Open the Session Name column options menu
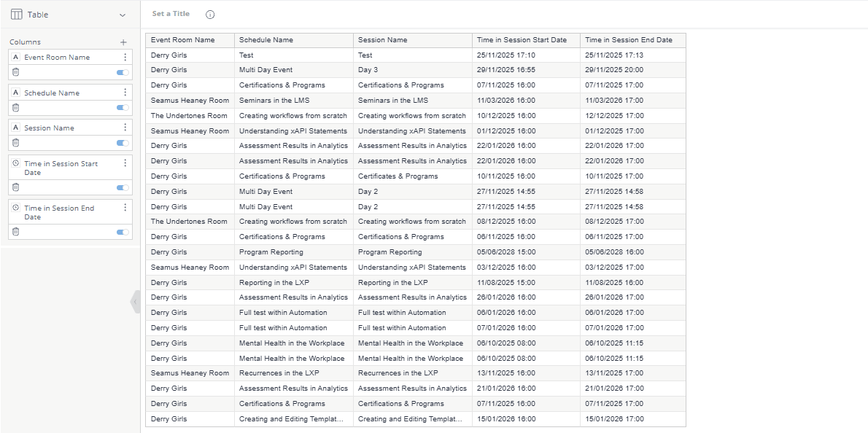Viewport: 868px width, 433px height. (125, 128)
